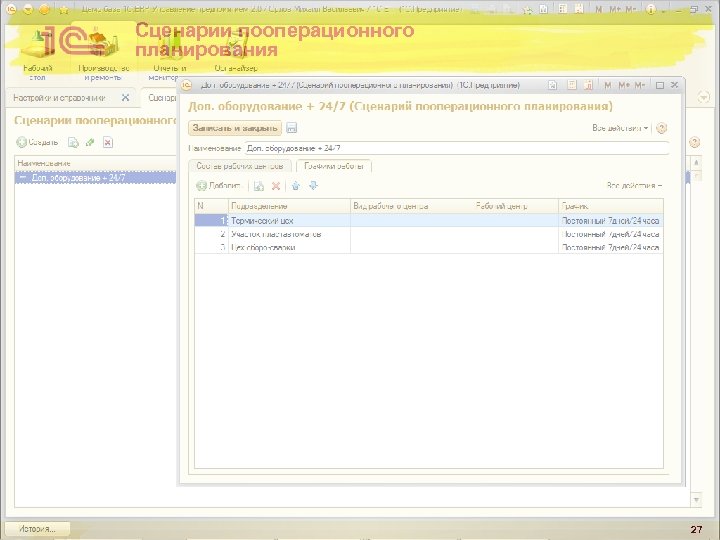Open the Отчеты и мониторинг section
The height and width of the screenshot is (540, 720).
pos(169,55)
